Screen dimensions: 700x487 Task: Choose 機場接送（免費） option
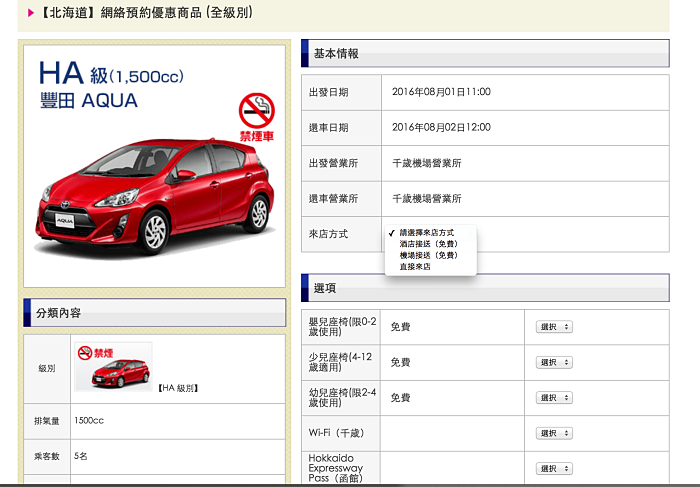[x=429, y=255]
